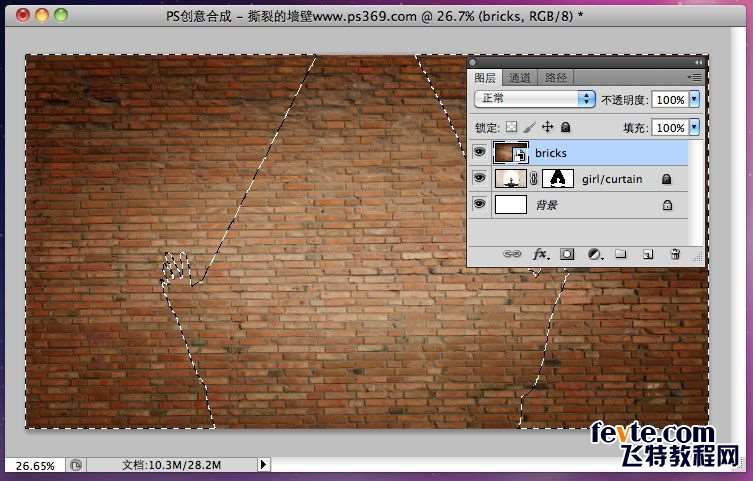Select the girl/curtain layer mask thumbnail
Viewport: 753px width, 481px height.
557,179
